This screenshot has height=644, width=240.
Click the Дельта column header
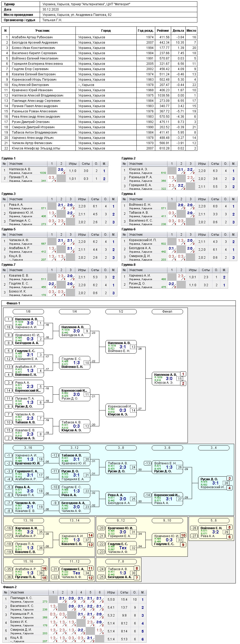tap(178, 31)
